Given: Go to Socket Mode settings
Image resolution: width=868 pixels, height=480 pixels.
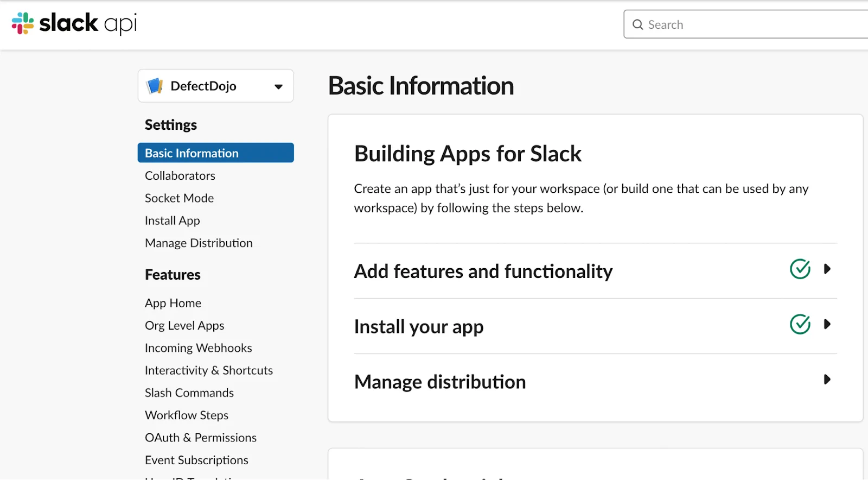Looking at the screenshot, I should click(179, 198).
